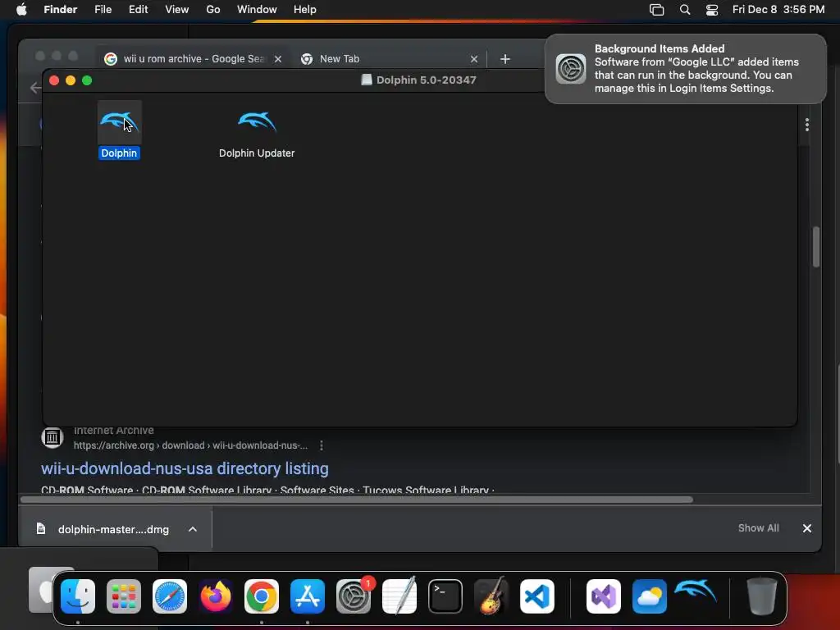Launch Safari from the Dock
This screenshot has height=630, width=840.
170,596
